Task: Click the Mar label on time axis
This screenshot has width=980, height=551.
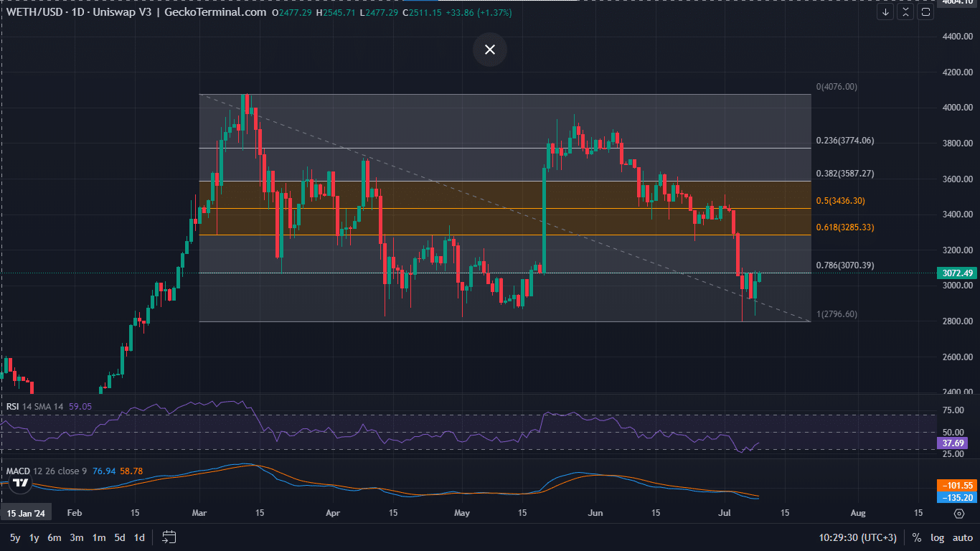Action: (199, 513)
